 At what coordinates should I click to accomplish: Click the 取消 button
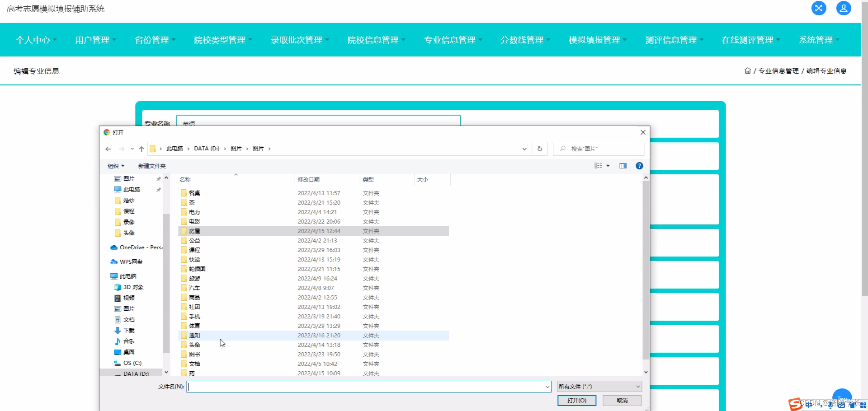coord(622,401)
